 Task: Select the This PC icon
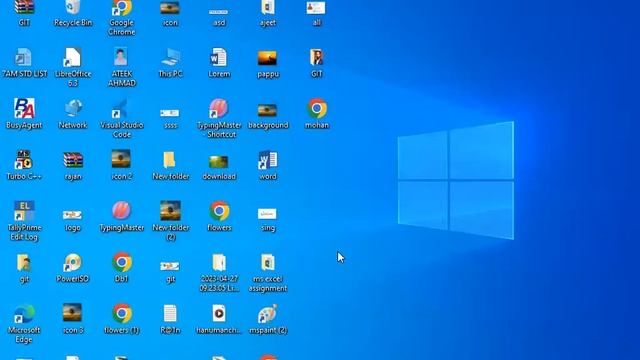click(x=170, y=62)
